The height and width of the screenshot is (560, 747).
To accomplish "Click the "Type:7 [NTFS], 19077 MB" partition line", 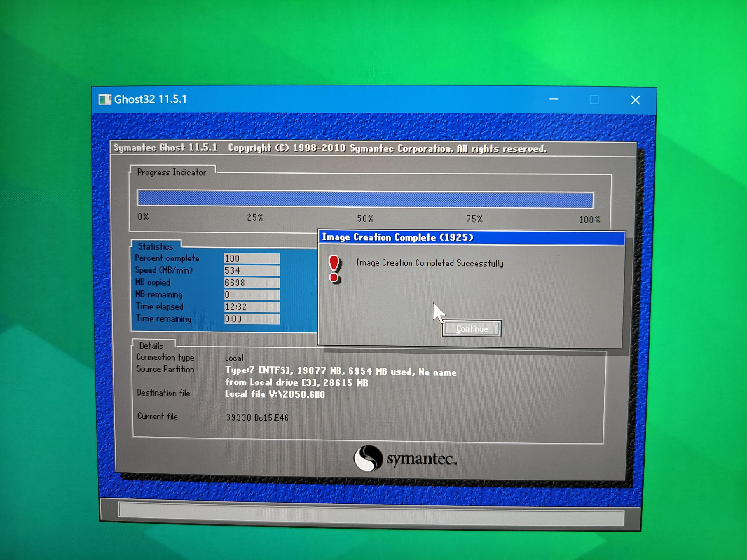I will pyautogui.click(x=341, y=371).
